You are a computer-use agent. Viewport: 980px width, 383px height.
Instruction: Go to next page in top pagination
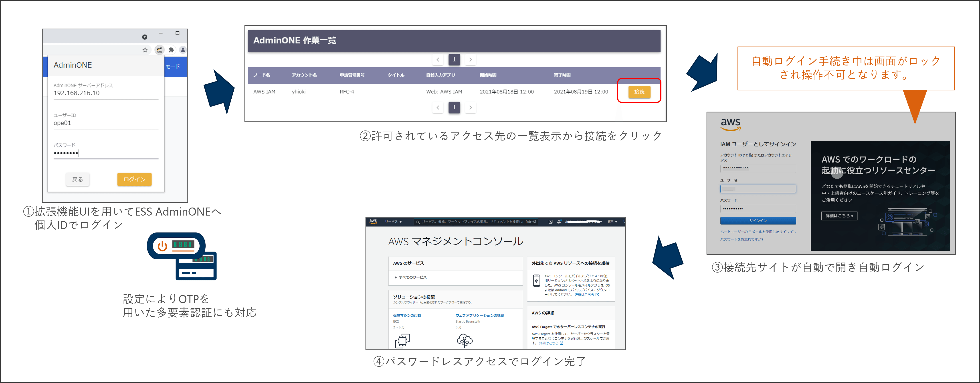[470, 59]
